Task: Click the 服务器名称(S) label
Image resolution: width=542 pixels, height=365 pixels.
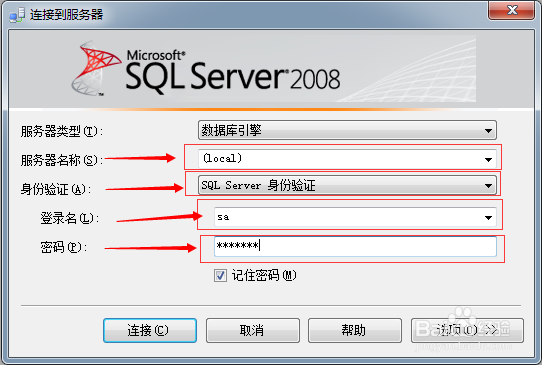Action: 61,160
